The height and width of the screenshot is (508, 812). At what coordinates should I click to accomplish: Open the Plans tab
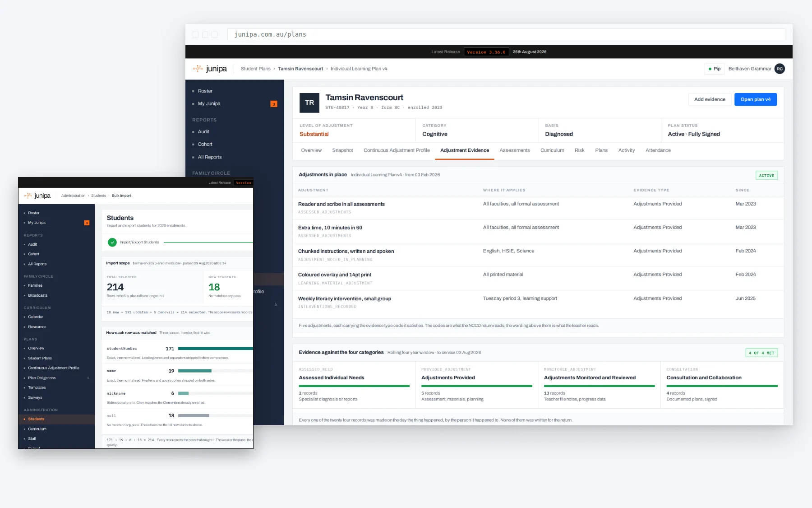coord(601,150)
